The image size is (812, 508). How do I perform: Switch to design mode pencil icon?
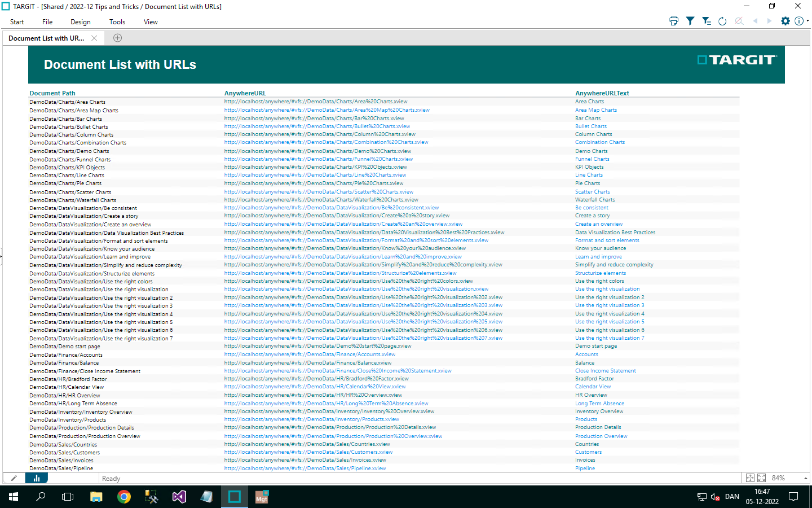tap(14, 478)
